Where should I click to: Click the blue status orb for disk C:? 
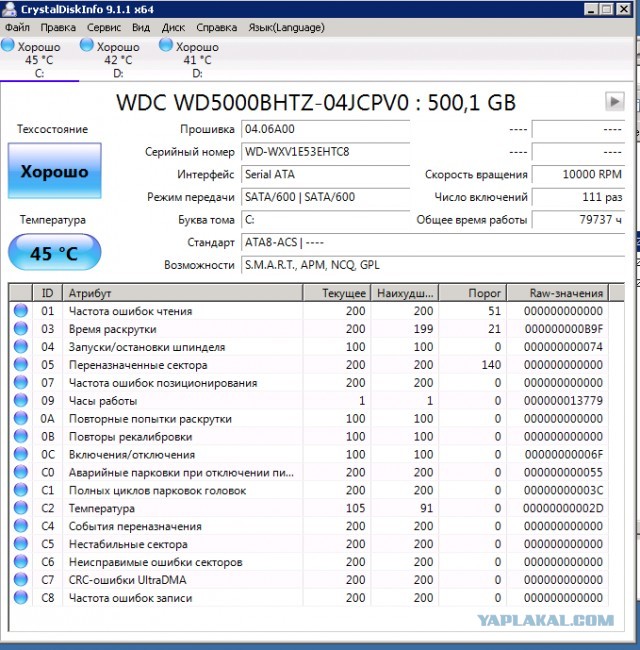pos(8,45)
